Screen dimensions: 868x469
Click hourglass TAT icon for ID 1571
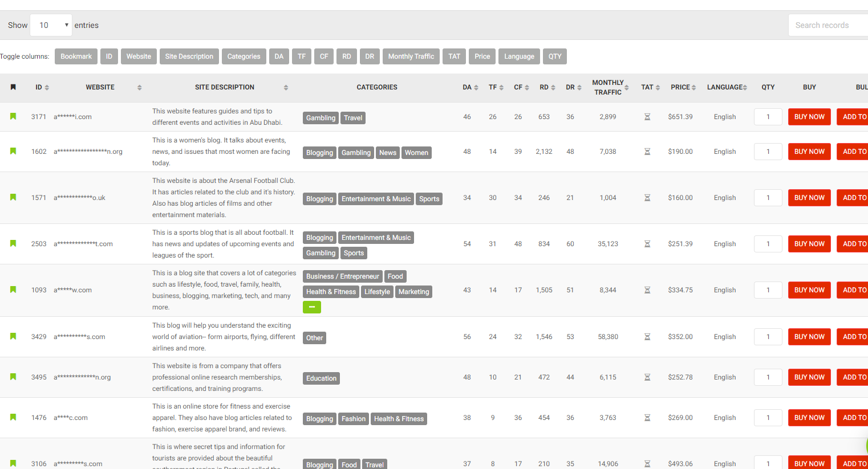647,198
